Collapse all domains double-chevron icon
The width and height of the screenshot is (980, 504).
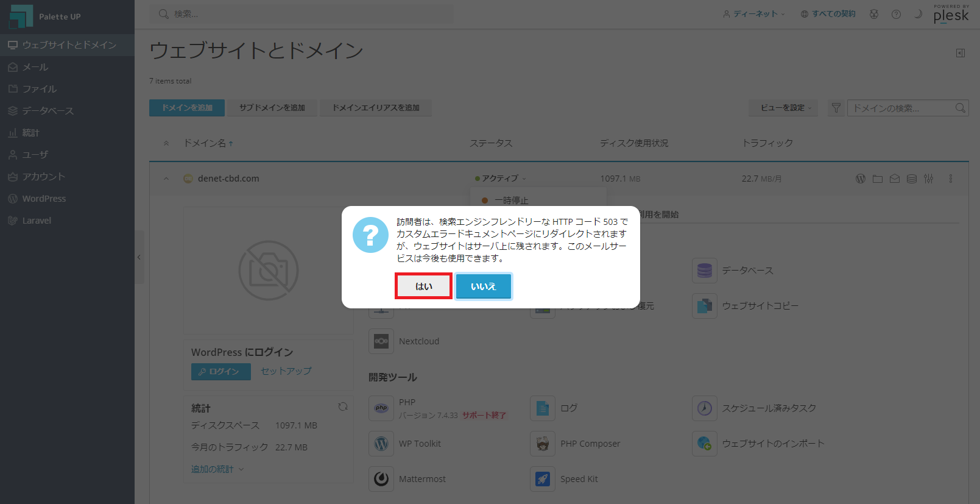(166, 143)
